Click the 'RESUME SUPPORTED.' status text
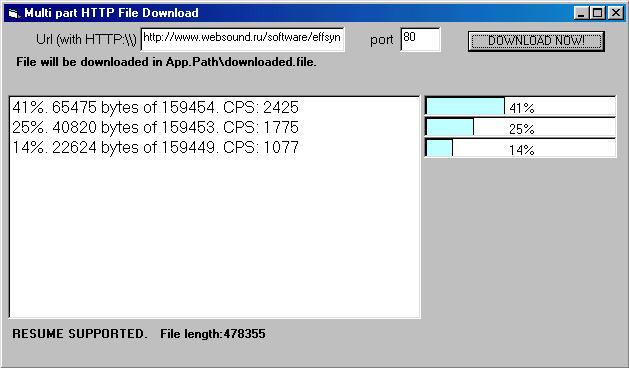 click(79, 334)
